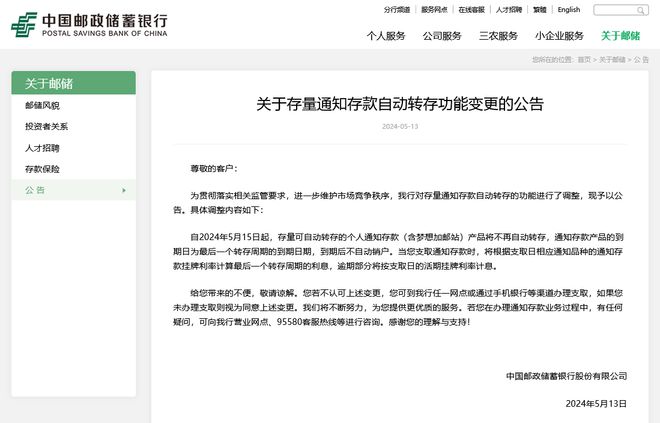The height and width of the screenshot is (423, 660).
Task: Select 存款保险 in the sidebar
Action: (x=42, y=169)
